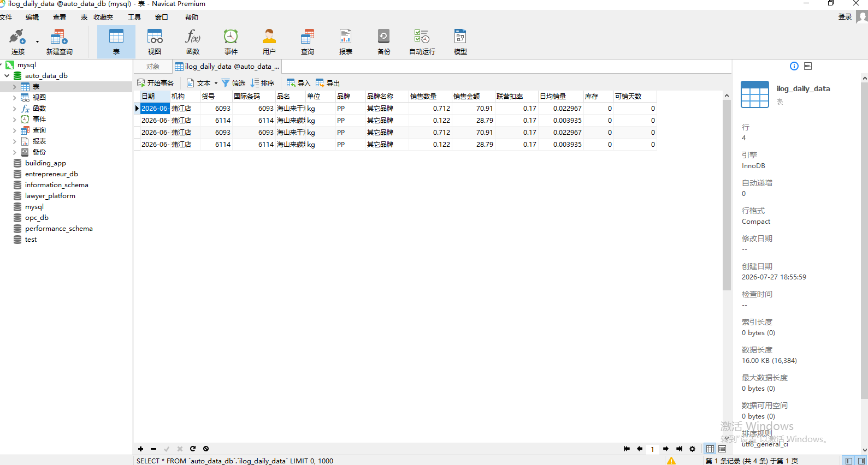Image resolution: width=868 pixels, height=465 pixels.
Task: Click the 登录 (Login) button
Action: coord(845,17)
